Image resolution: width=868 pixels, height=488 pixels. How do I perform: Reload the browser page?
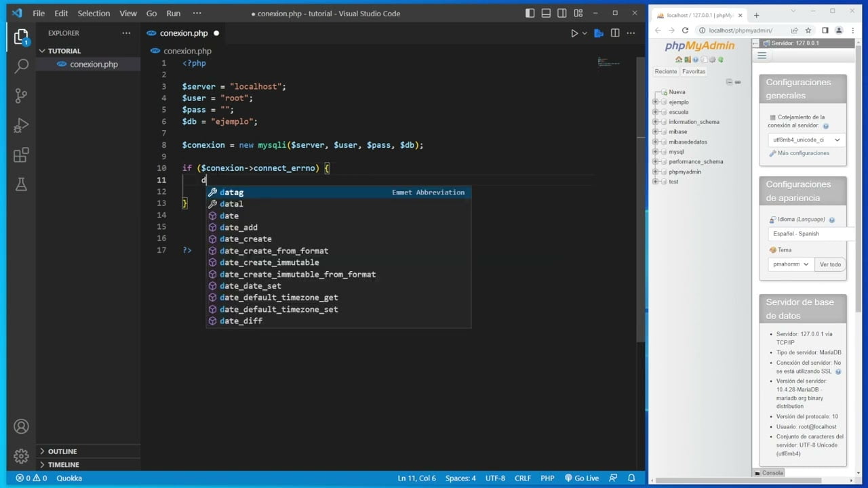[685, 30]
